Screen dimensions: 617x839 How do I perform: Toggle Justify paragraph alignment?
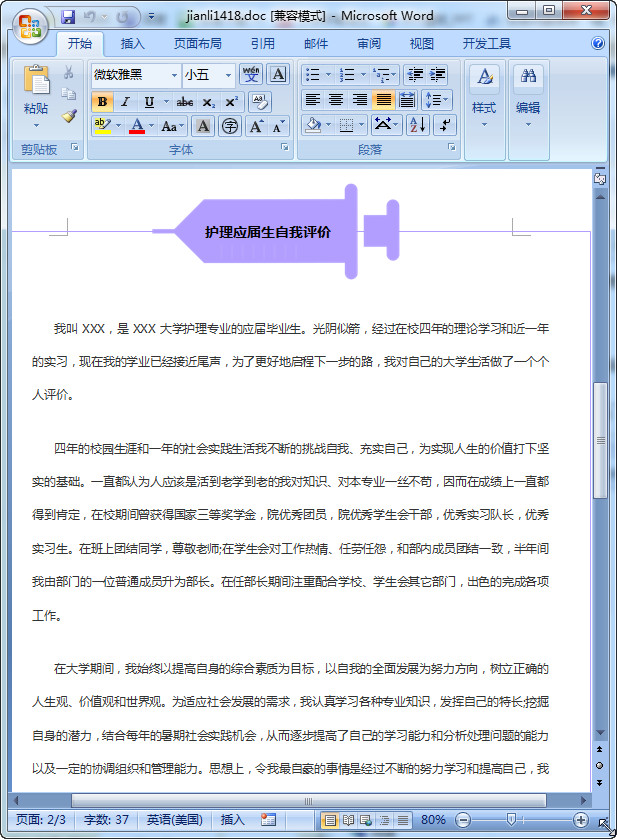[383, 100]
